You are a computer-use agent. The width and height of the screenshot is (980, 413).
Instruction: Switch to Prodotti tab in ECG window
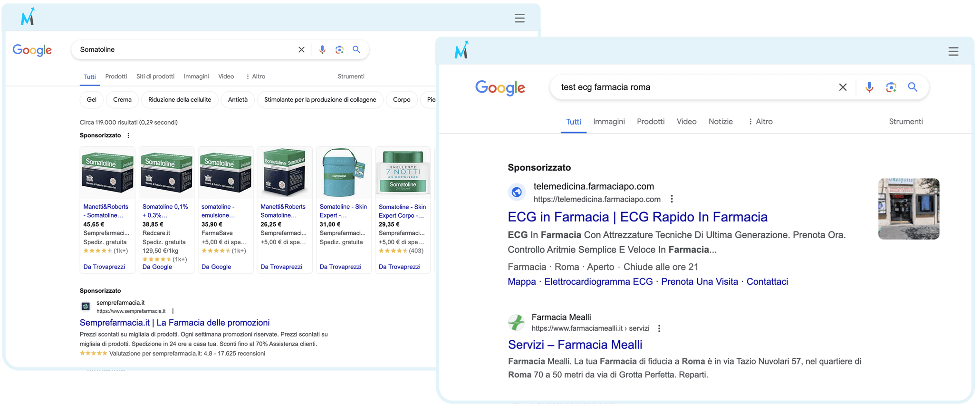pyautogui.click(x=651, y=122)
